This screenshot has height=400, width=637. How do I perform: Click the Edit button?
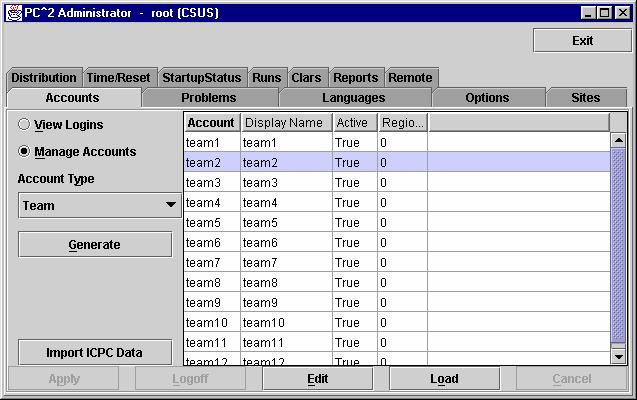(x=317, y=379)
